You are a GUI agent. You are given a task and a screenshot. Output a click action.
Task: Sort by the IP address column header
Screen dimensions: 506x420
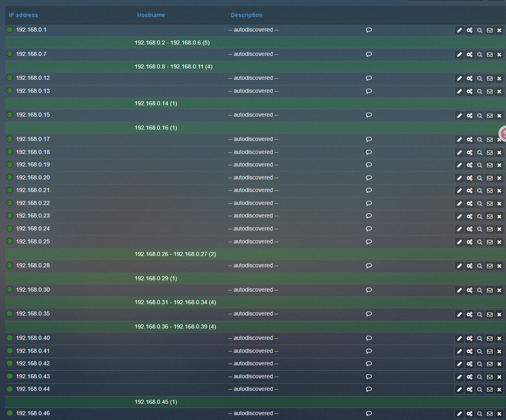tap(23, 15)
